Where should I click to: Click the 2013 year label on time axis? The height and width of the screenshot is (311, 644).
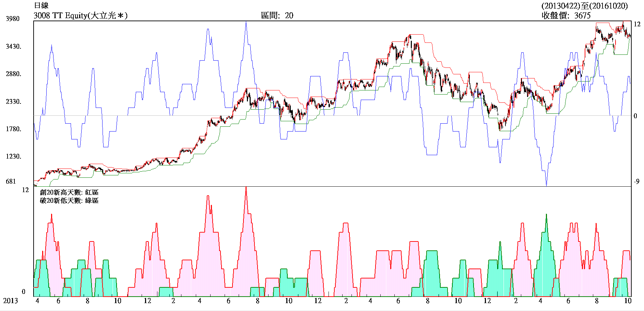click(x=11, y=301)
